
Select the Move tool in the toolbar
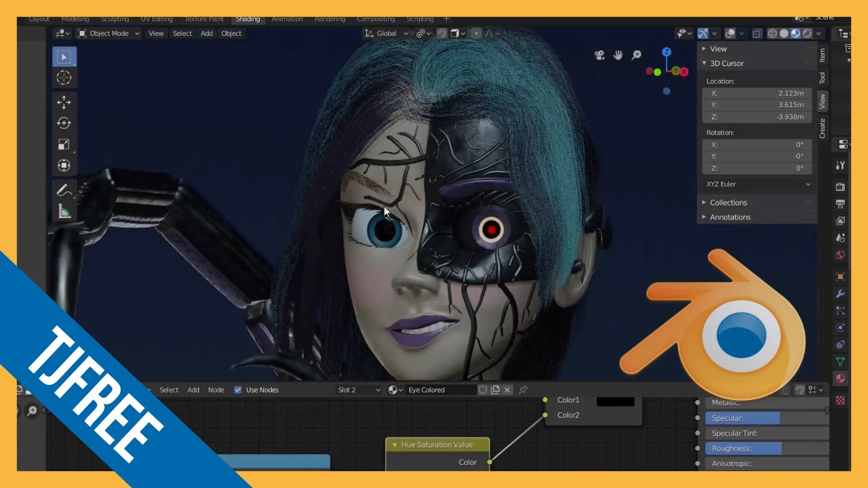tap(64, 102)
